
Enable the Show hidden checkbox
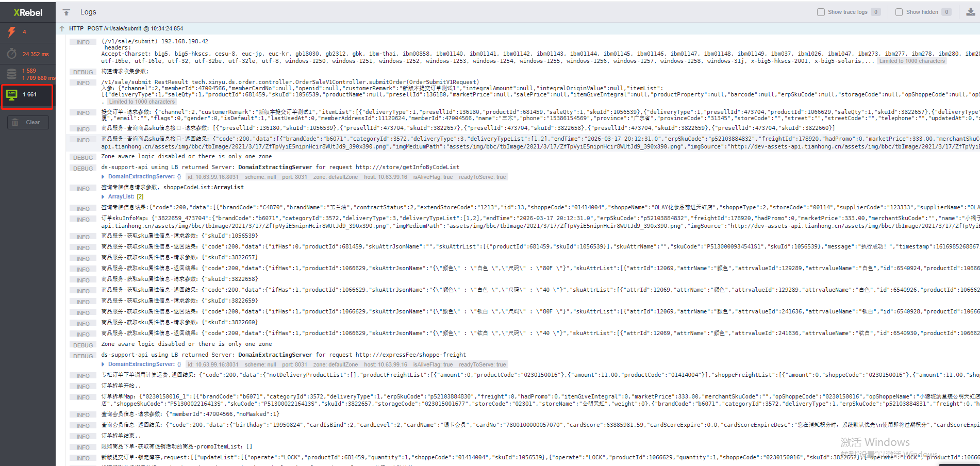(x=899, y=12)
